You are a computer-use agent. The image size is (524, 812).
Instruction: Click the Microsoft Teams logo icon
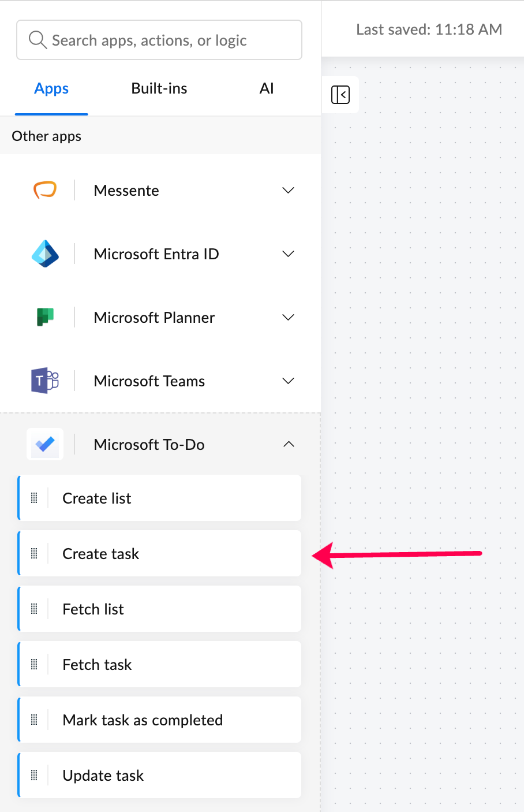[x=45, y=381]
